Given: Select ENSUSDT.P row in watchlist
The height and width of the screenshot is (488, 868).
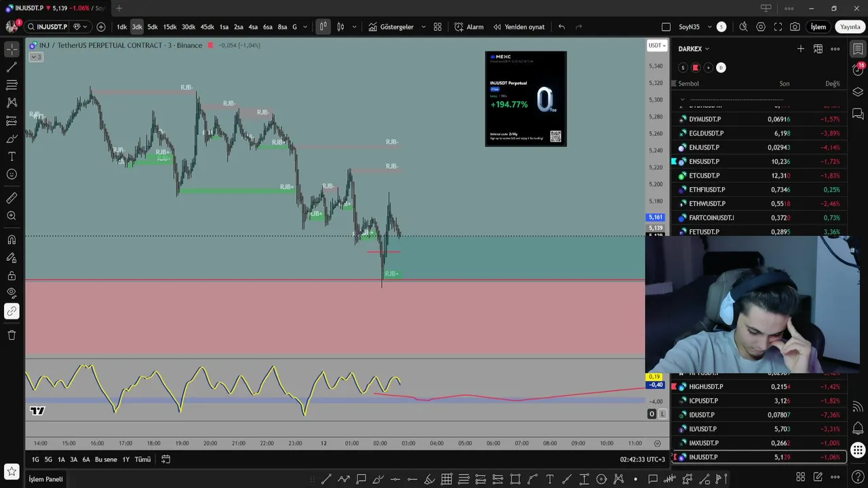Looking at the screenshot, I should click(759, 161).
